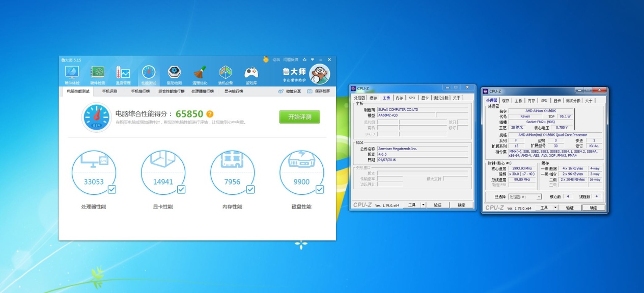Click the SUPoX COMPUTER CO.LTD manufacturer field

[x=423, y=109]
